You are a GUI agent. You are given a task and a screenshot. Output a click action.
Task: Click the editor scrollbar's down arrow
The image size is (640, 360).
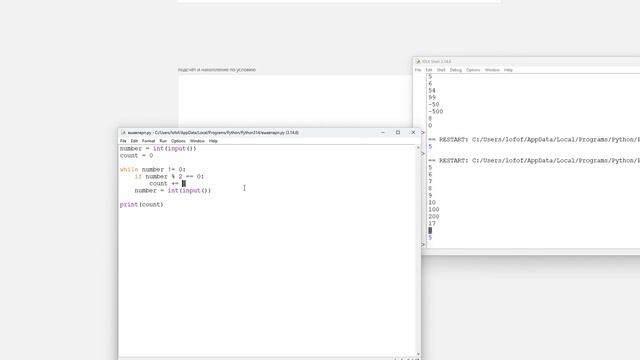[x=418, y=354]
